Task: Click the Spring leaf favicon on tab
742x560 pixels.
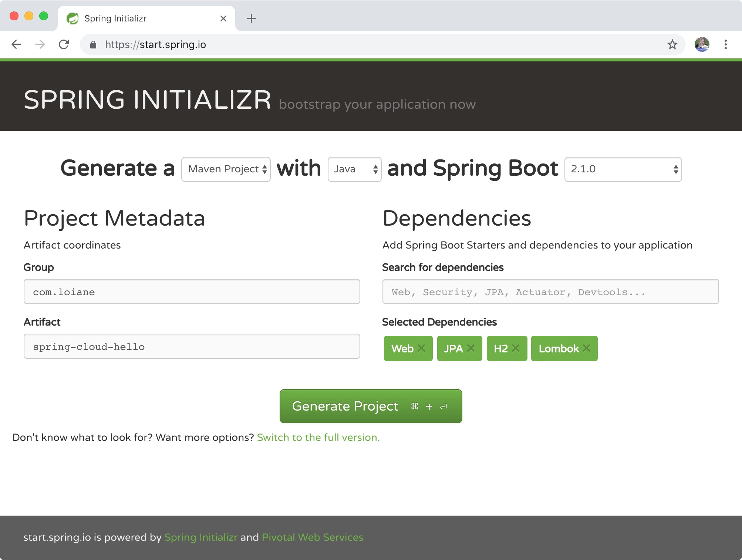Action: (x=72, y=18)
